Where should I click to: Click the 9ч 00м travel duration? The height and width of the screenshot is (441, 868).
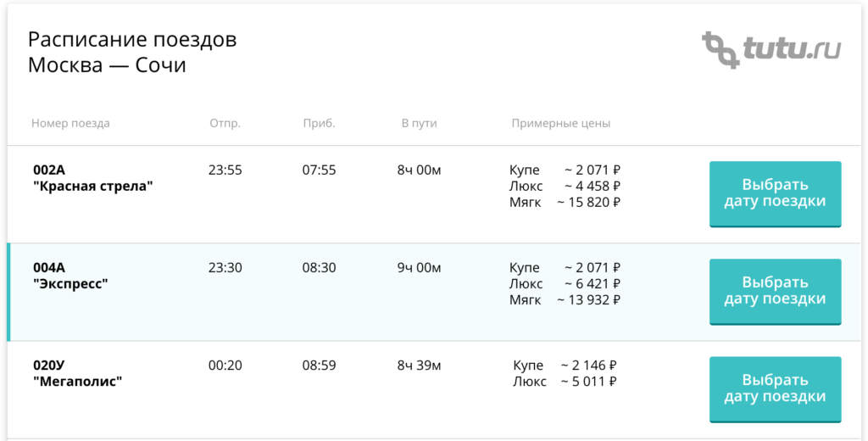(419, 268)
